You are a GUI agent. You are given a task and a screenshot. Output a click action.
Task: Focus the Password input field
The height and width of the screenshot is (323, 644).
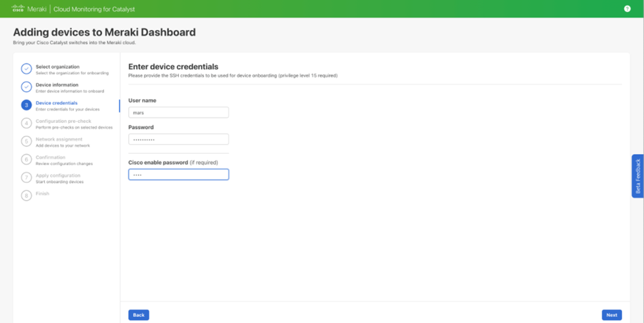(x=178, y=139)
